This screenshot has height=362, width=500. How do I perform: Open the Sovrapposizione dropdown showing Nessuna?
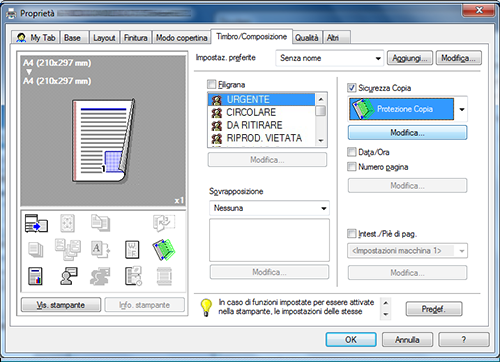click(269, 208)
